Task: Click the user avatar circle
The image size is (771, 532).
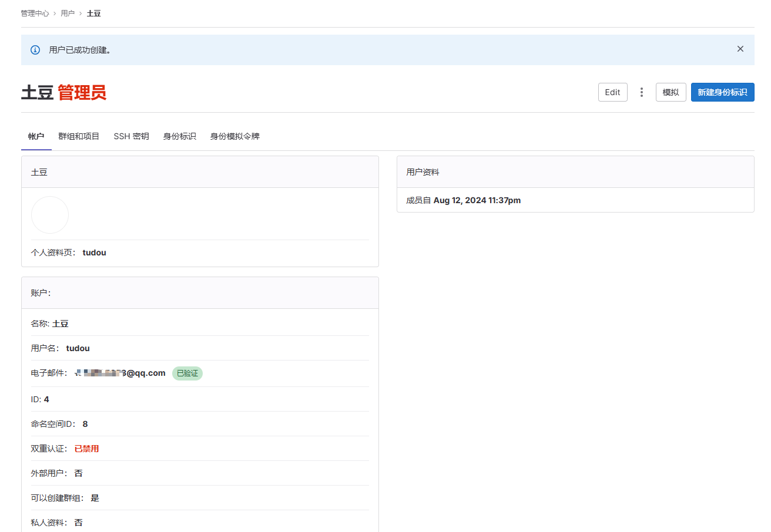Action: click(x=50, y=215)
